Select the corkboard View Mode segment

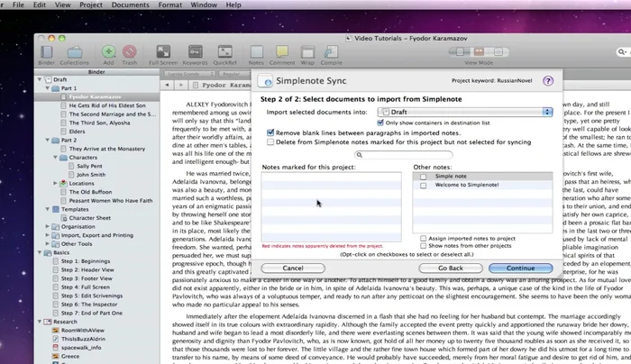click(479, 52)
